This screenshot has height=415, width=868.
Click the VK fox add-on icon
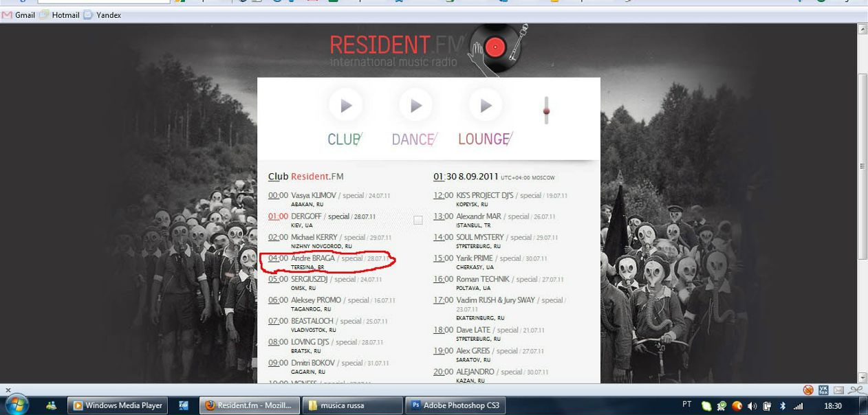(823, 390)
